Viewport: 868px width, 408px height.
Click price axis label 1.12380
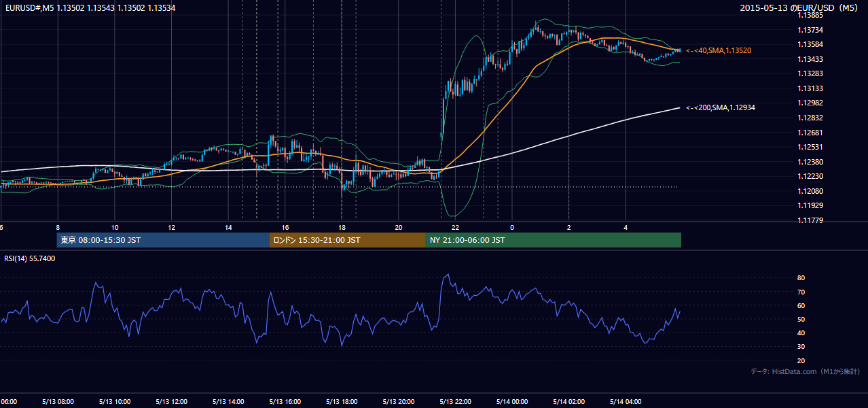tap(810, 162)
